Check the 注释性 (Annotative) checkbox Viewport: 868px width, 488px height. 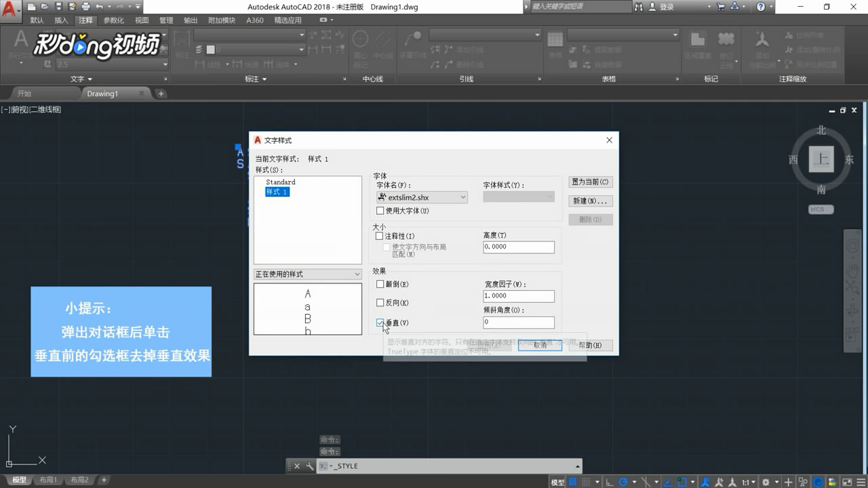[380, 236]
